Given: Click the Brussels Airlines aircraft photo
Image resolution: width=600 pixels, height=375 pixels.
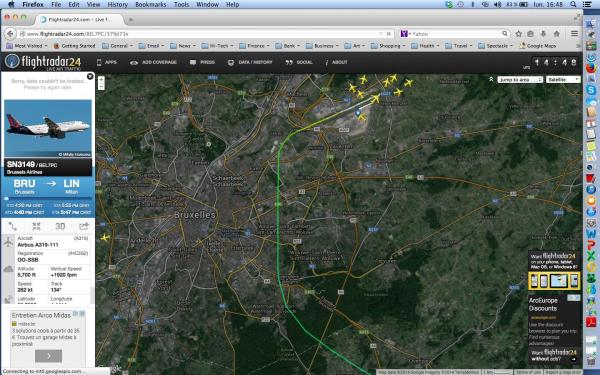Looking at the screenshot, I should point(48,128).
